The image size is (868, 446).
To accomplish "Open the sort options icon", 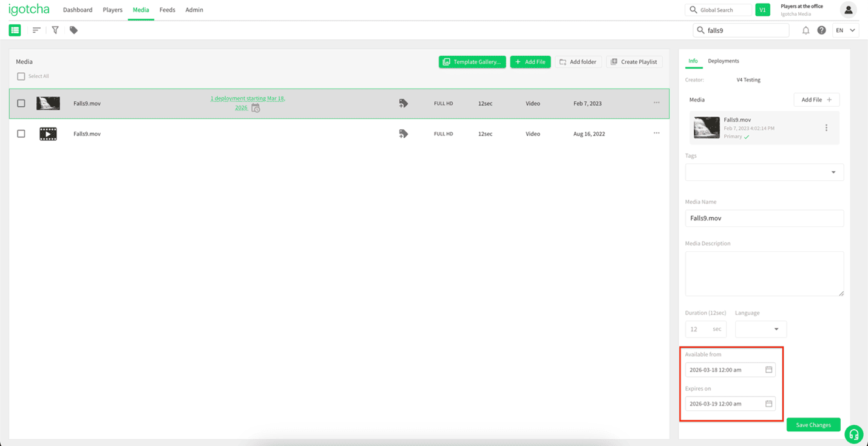I will (x=36, y=30).
